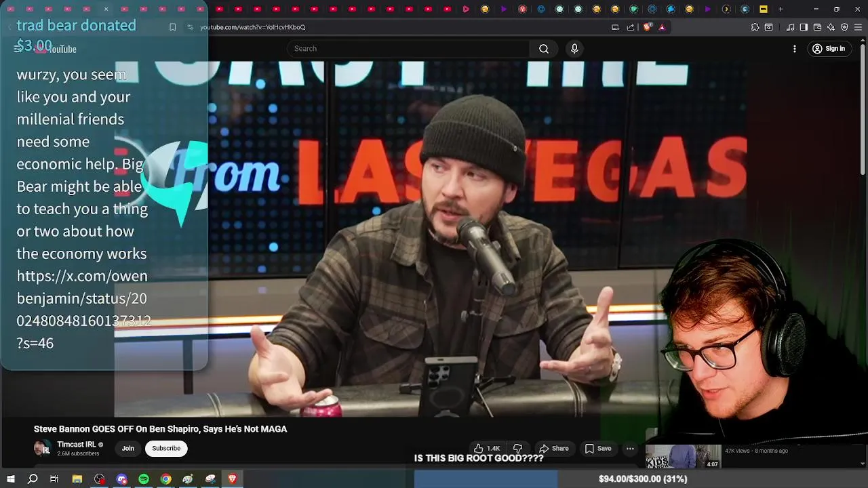Click the YouTube search magnifier button

(x=543, y=49)
